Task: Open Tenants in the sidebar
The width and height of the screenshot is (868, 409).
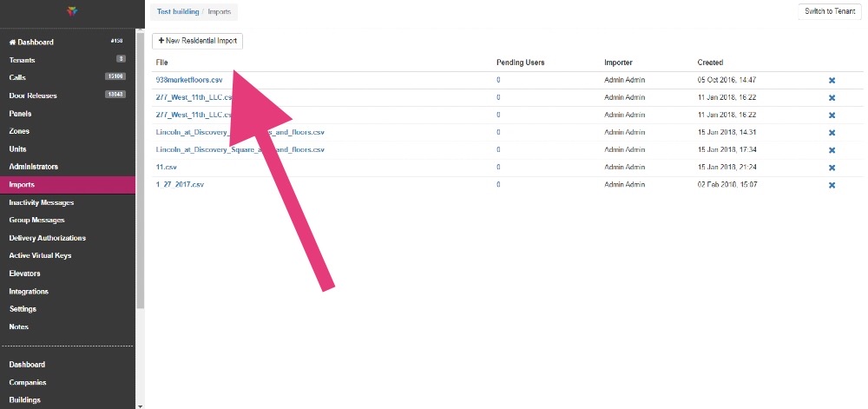Action: click(x=22, y=60)
